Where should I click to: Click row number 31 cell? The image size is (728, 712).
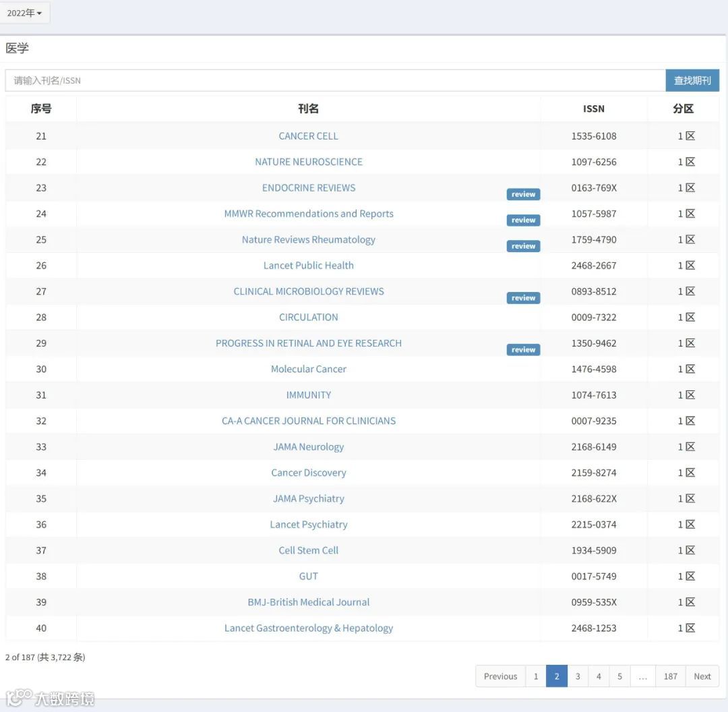pyautogui.click(x=41, y=395)
